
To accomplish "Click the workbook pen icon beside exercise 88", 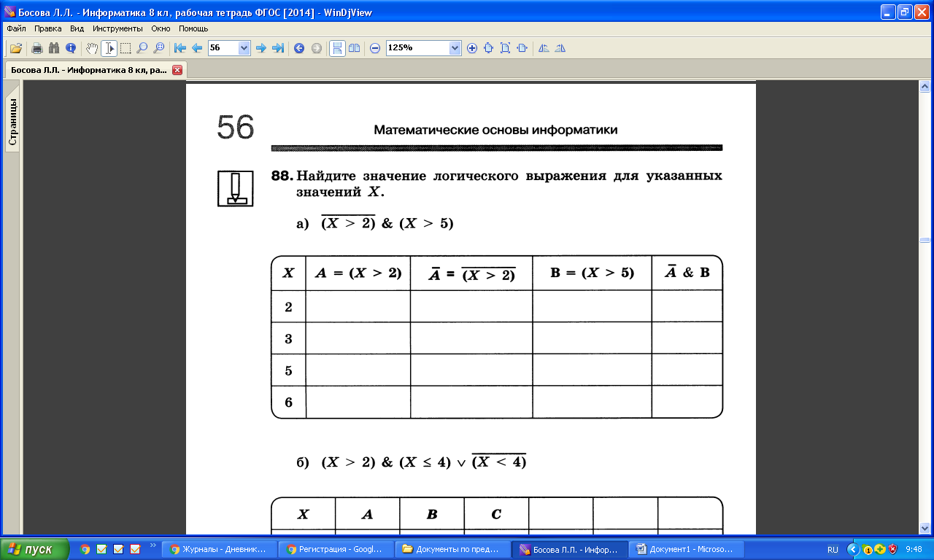I will (x=236, y=188).
